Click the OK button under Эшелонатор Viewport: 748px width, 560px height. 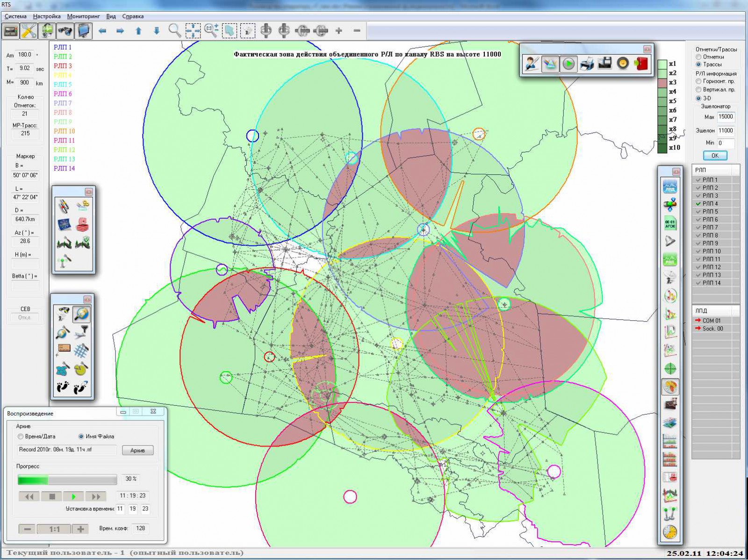click(715, 156)
